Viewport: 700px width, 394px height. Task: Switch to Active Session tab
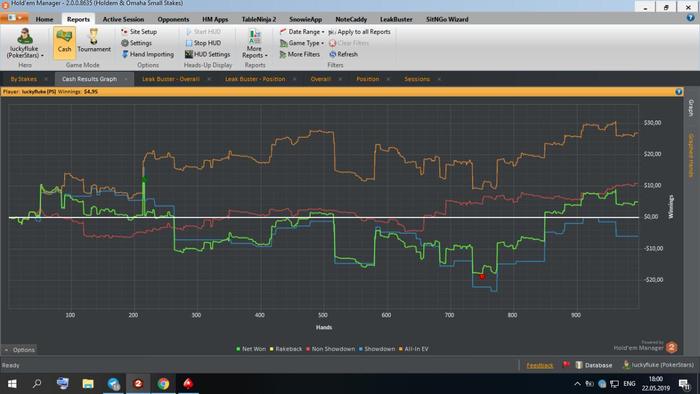pyautogui.click(x=123, y=19)
